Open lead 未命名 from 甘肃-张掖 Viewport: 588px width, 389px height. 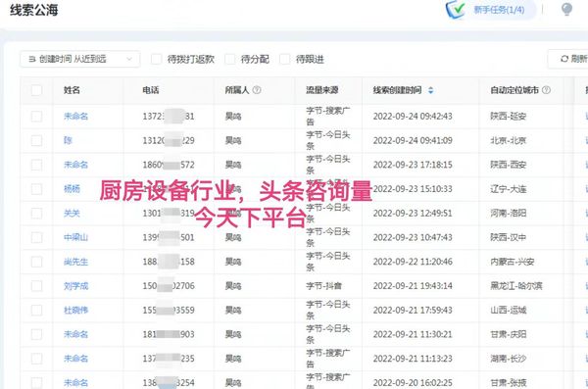click(x=75, y=382)
